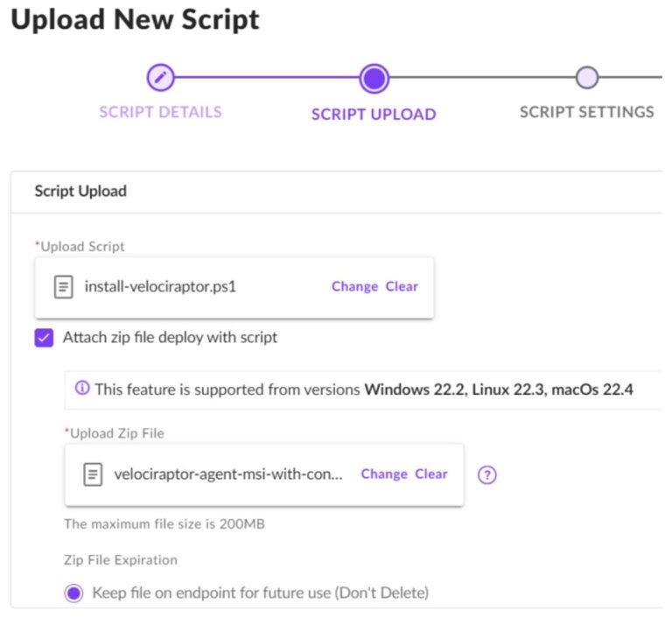672x618 pixels.
Task: Uncheck Attach zip file deploy with script
Action: (44, 337)
